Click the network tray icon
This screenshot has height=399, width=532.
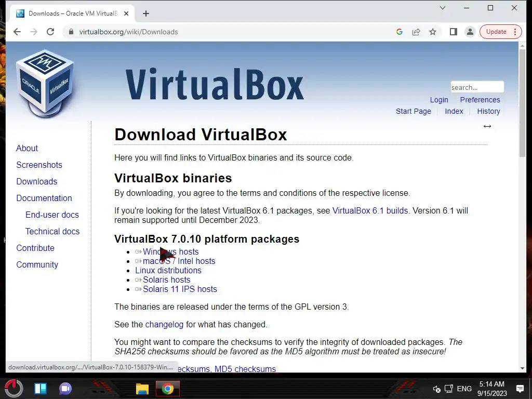click(449, 389)
